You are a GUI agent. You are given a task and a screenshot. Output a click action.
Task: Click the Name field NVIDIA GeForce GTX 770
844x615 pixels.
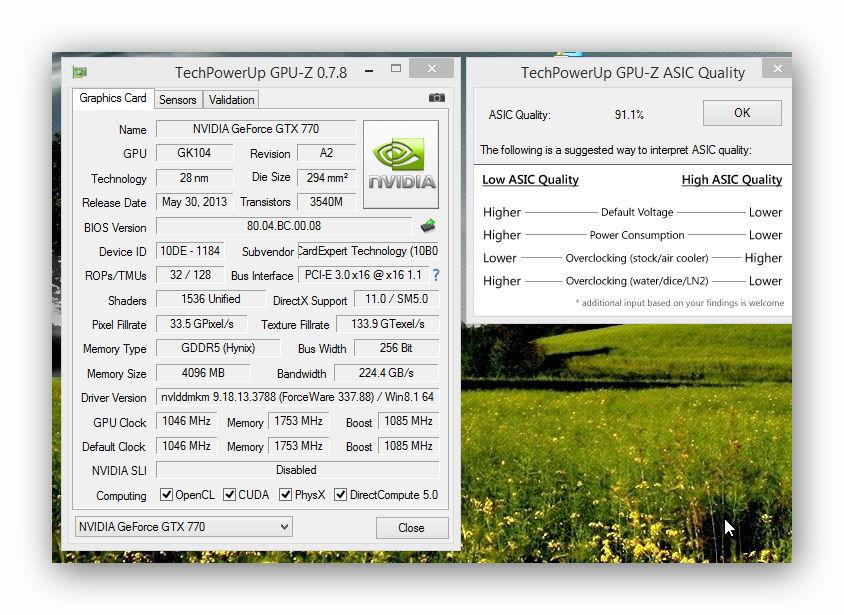(256, 129)
